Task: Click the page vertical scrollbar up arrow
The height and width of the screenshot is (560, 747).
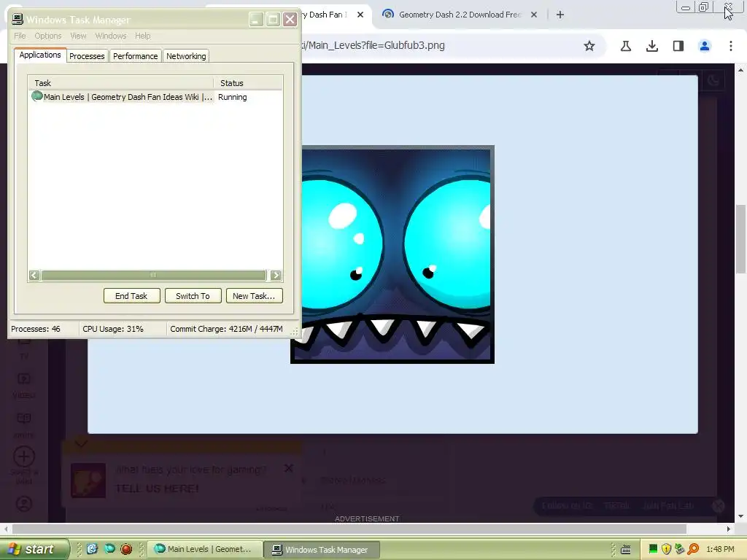Action: [741, 70]
